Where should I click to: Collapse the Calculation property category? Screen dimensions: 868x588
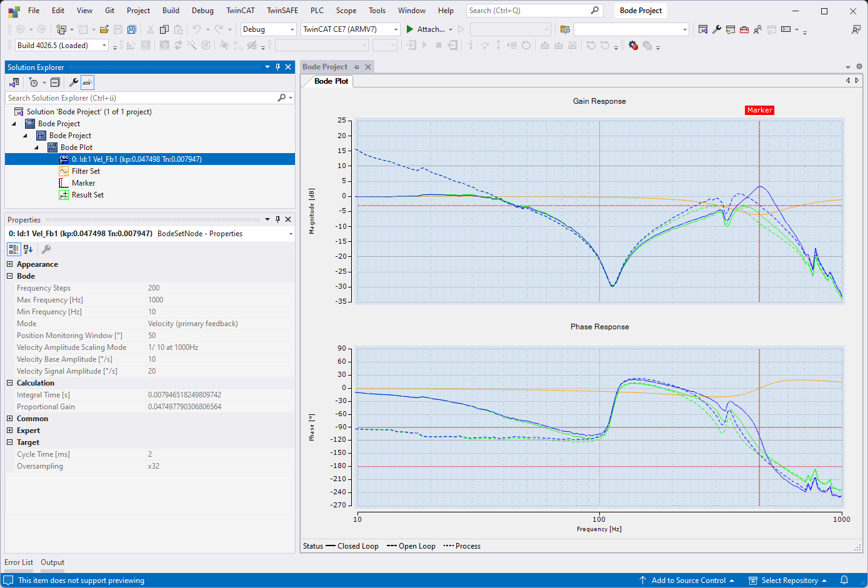(10, 383)
